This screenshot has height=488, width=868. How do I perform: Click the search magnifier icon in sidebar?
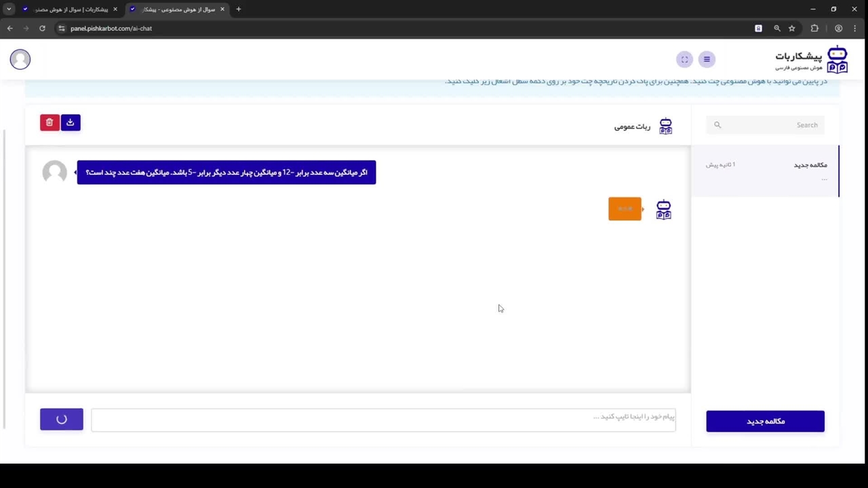point(717,125)
